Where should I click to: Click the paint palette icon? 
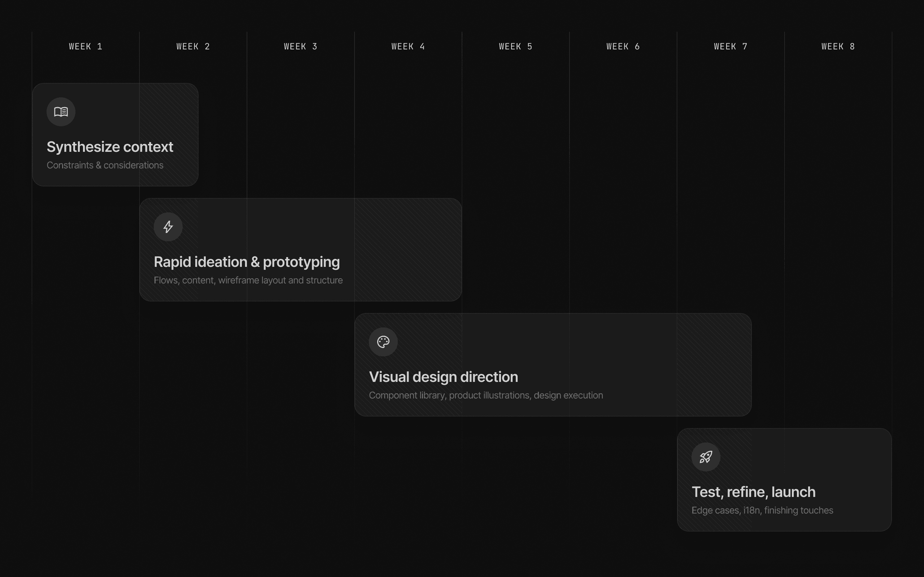click(x=383, y=342)
